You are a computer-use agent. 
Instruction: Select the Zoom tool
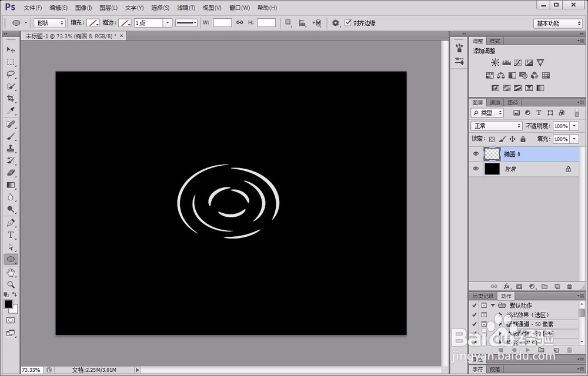tap(11, 284)
